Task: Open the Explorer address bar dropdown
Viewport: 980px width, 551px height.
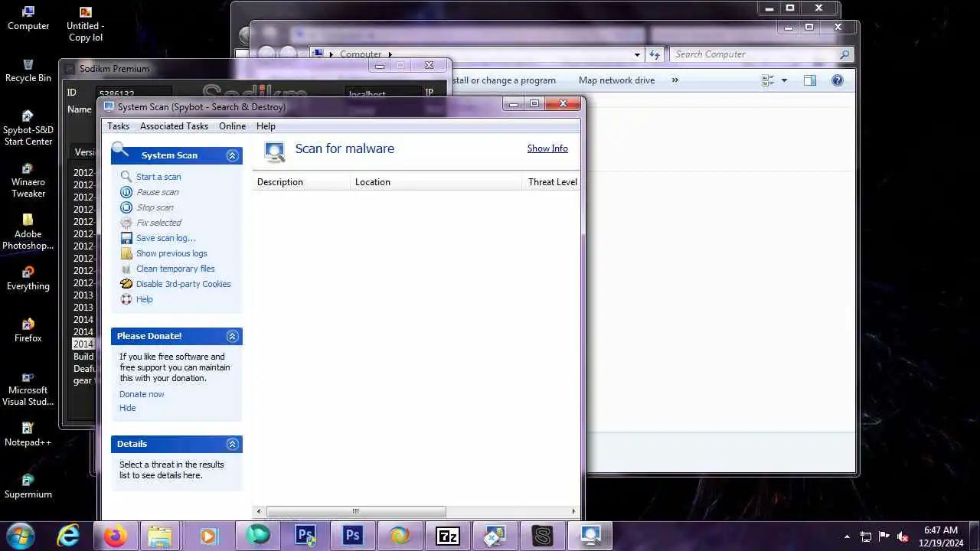Action: coord(637,54)
